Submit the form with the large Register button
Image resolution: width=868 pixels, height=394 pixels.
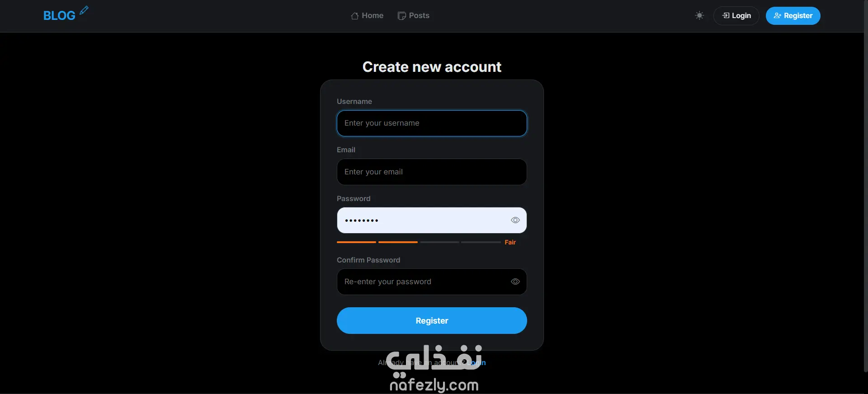pyautogui.click(x=432, y=321)
